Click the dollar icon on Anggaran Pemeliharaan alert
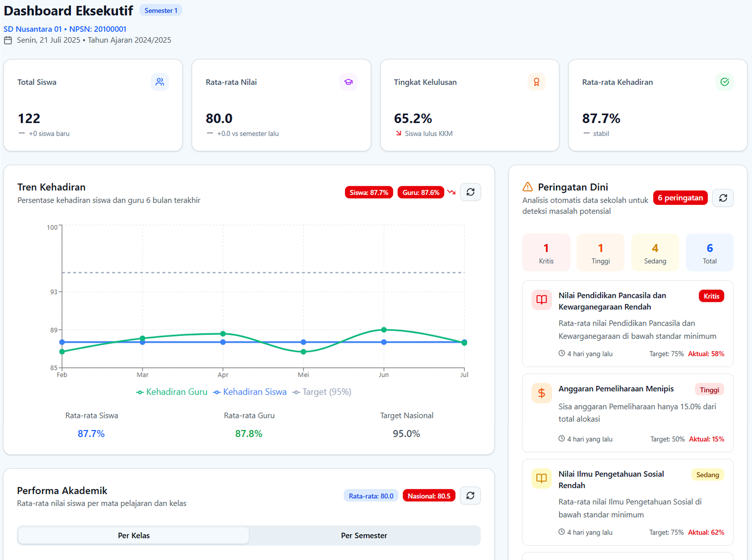 (541, 393)
